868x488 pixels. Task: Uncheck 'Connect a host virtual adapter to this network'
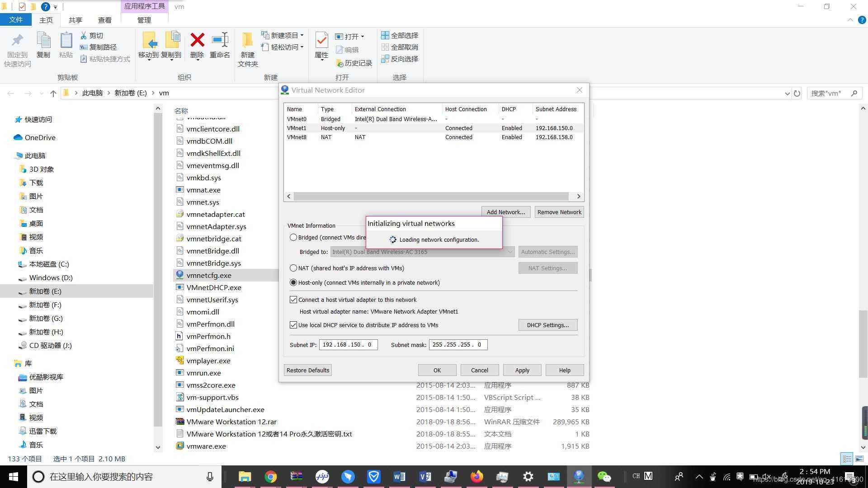click(293, 299)
